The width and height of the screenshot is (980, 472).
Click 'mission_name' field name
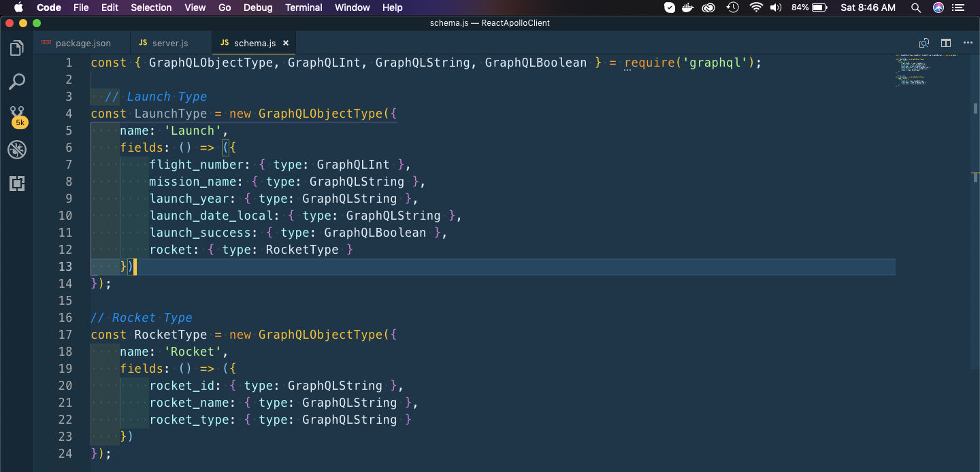click(x=193, y=182)
